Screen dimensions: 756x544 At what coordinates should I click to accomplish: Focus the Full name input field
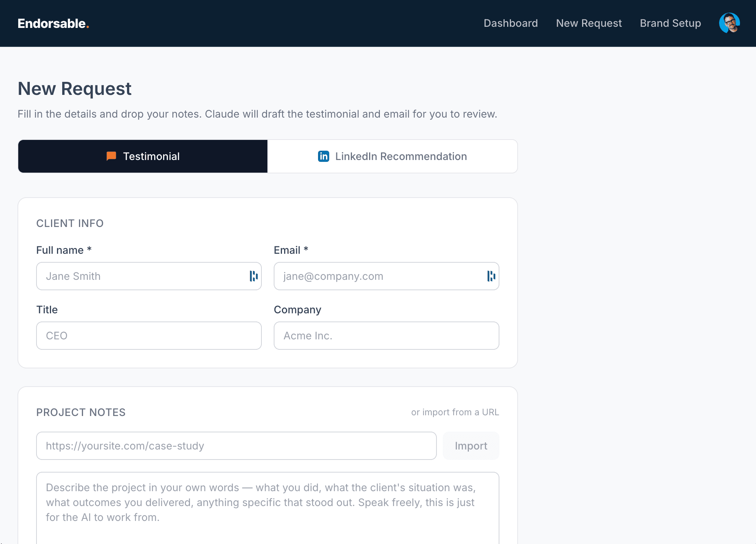tap(149, 276)
